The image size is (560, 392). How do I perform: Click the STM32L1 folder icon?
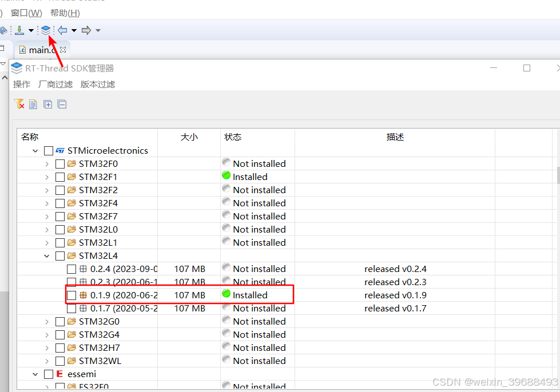click(72, 242)
